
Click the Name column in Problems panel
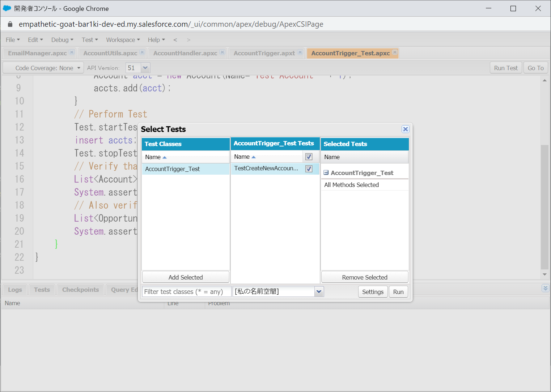click(82, 303)
